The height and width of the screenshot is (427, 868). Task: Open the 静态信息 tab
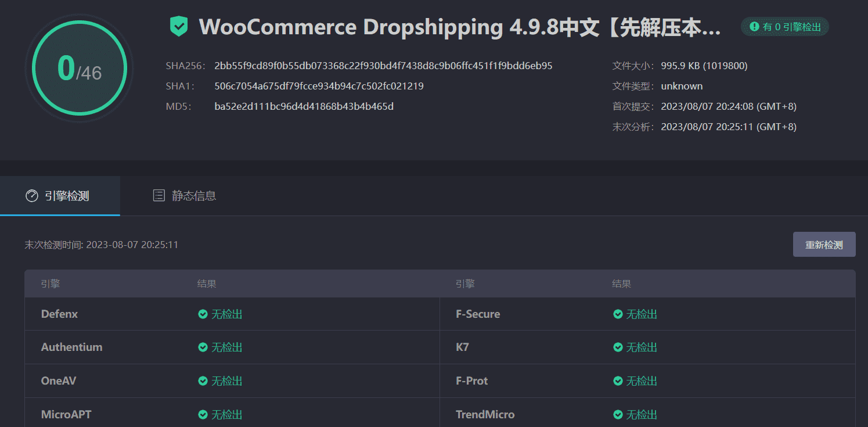pyautogui.click(x=184, y=196)
